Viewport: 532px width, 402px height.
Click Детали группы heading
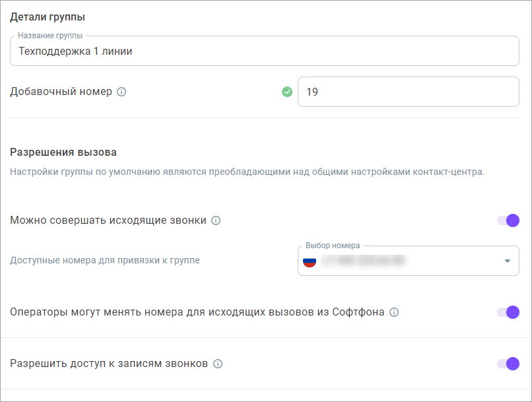click(48, 17)
